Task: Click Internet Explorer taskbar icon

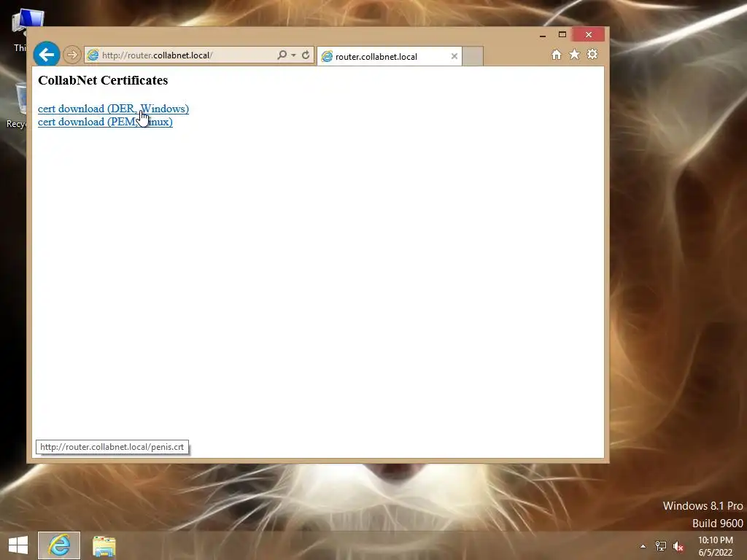Action: pyautogui.click(x=59, y=545)
